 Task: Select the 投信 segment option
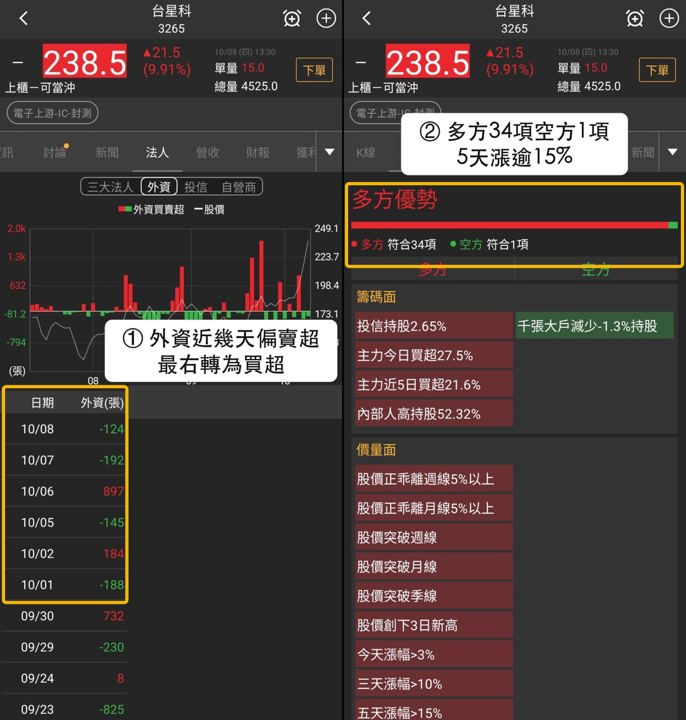(196, 187)
